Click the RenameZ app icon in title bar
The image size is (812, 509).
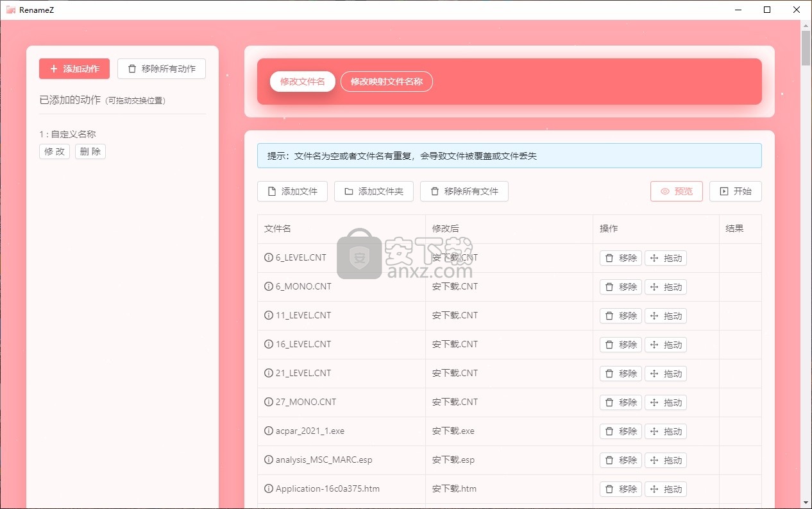[x=10, y=10]
